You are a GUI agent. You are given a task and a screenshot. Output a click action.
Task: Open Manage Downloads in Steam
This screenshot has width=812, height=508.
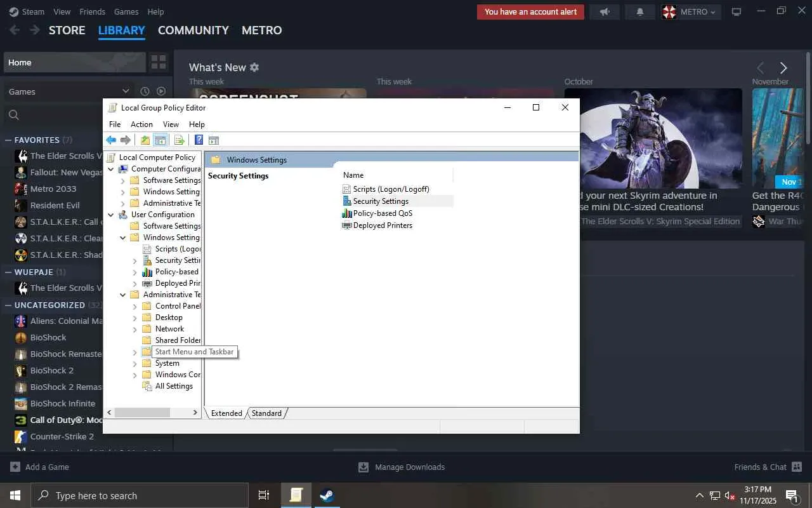pos(402,467)
